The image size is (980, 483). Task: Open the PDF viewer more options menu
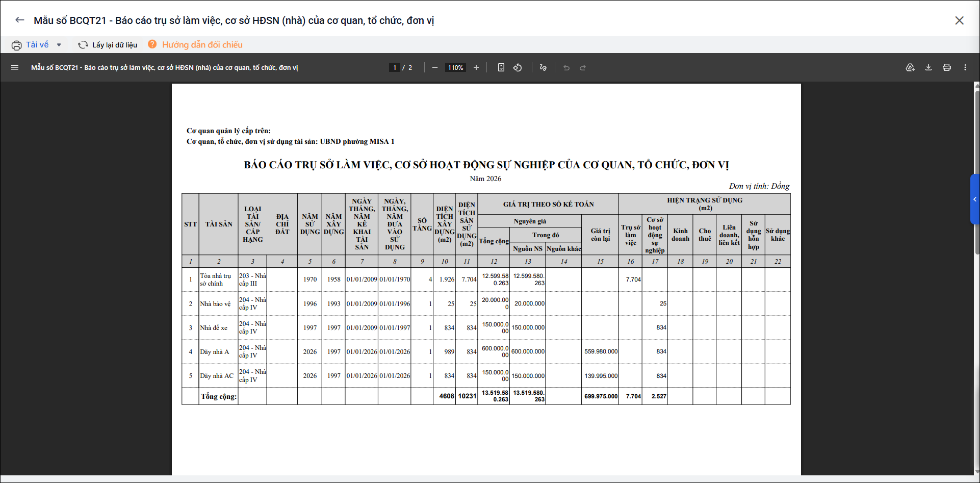click(965, 67)
